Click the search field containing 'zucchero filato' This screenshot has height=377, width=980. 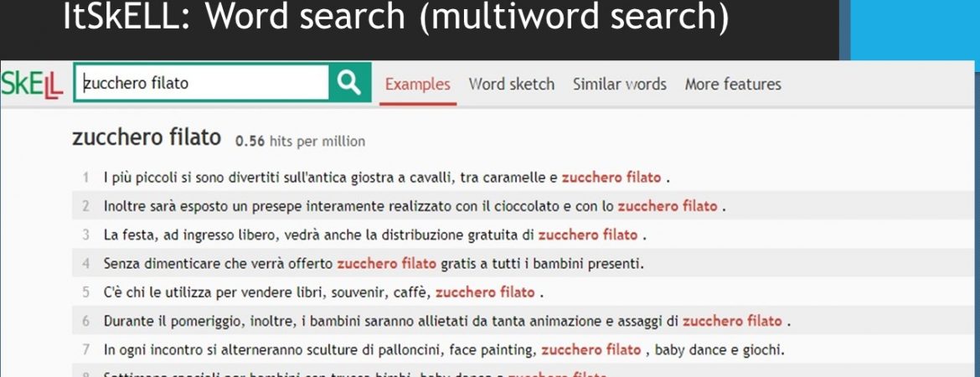tap(201, 83)
